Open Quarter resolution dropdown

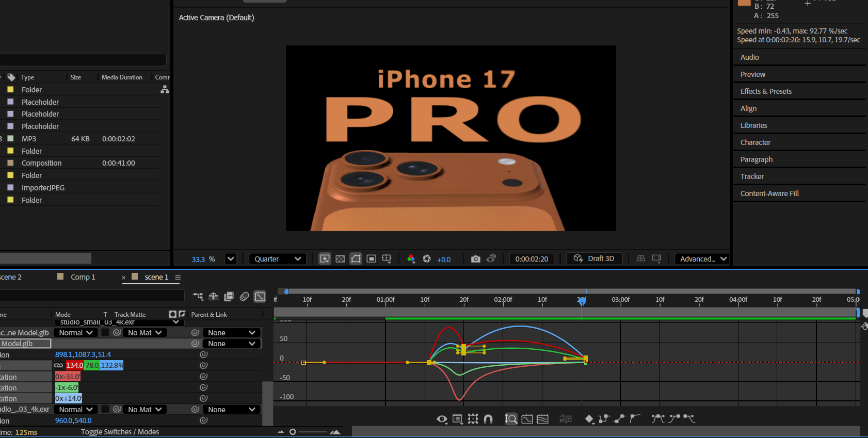tap(278, 259)
